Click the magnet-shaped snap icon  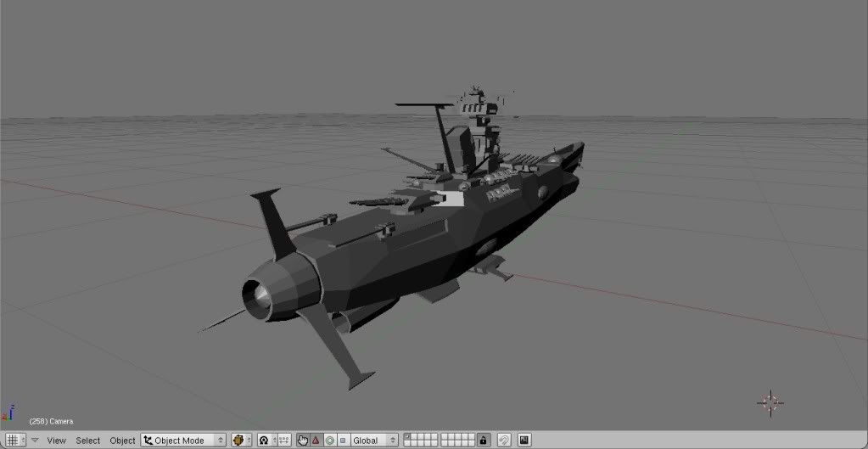tap(504, 441)
